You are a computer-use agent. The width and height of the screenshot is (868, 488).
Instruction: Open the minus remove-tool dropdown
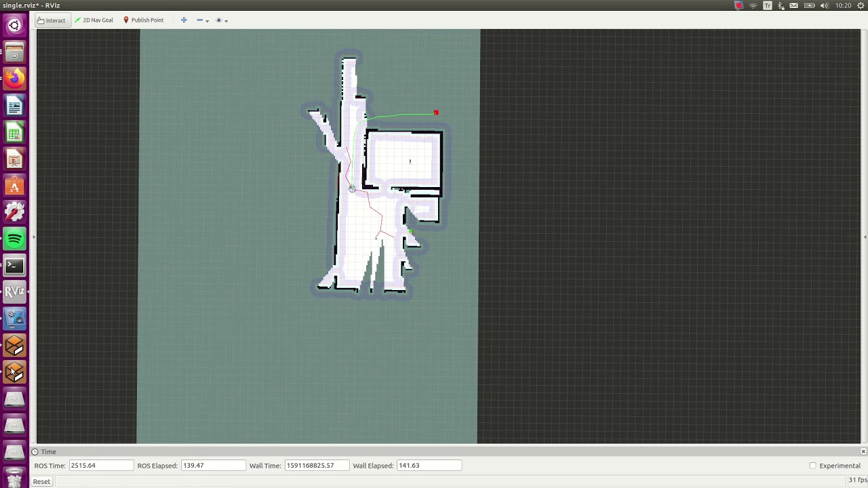(202, 20)
